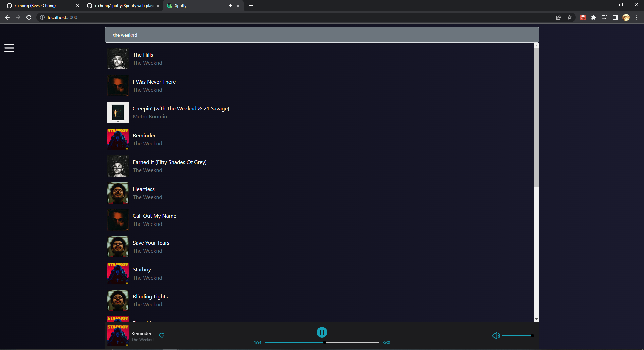Click the search field containing 'the weeknd'
Screen dimensions: 644x350
322,35
